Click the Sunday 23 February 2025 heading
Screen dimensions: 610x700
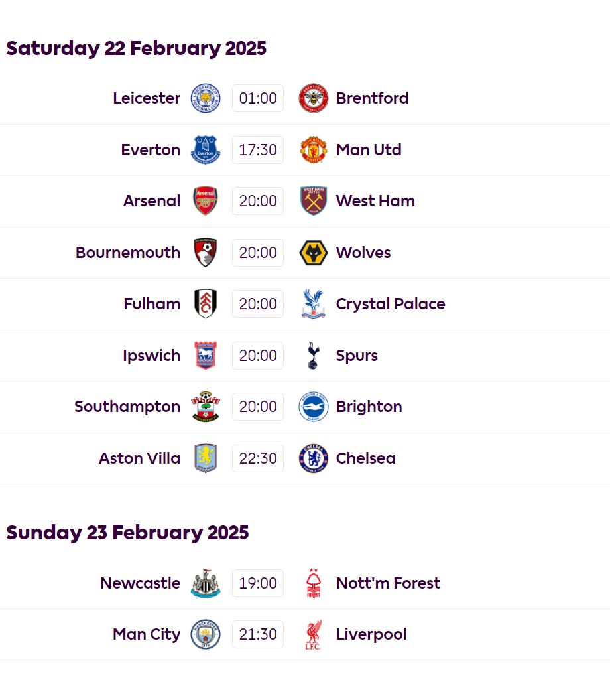[x=127, y=532]
